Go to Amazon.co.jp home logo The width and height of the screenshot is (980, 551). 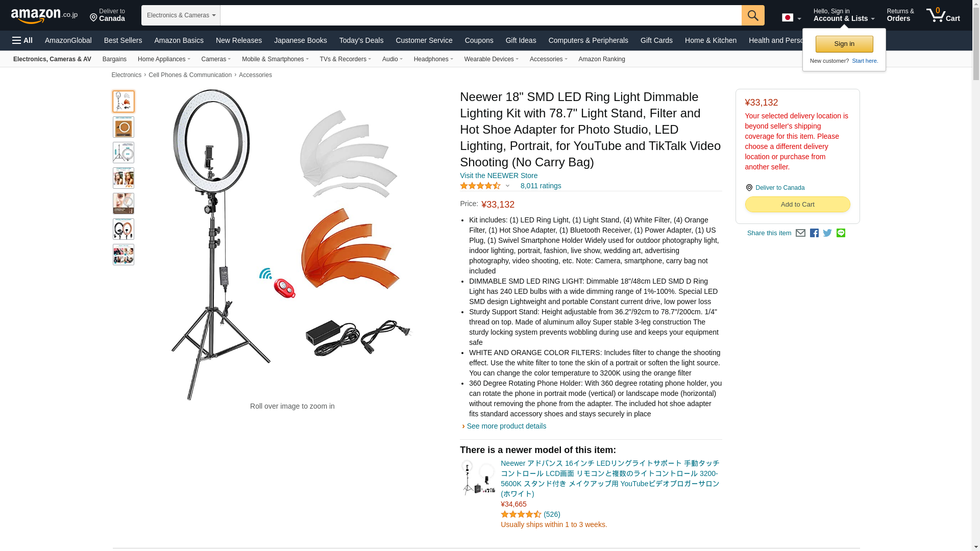pos(44,15)
